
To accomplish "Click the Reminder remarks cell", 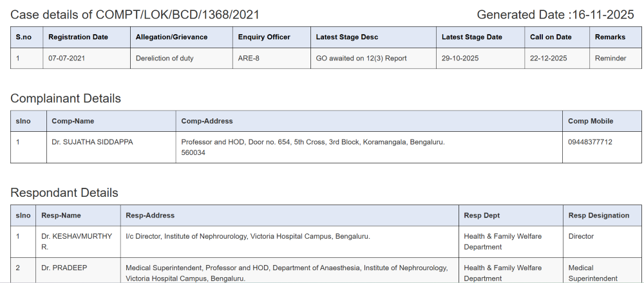I will [x=611, y=58].
